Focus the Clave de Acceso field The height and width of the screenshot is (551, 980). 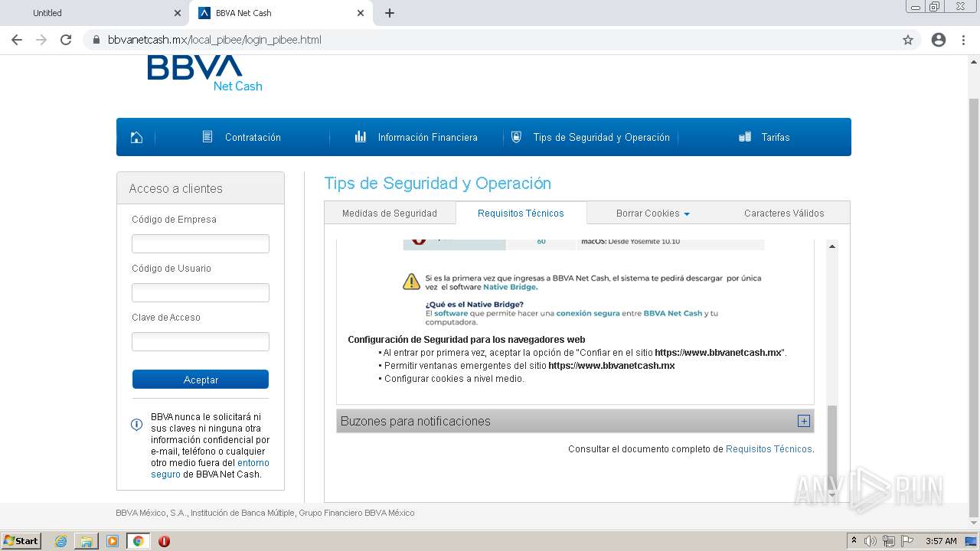pyautogui.click(x=201, y=341)
